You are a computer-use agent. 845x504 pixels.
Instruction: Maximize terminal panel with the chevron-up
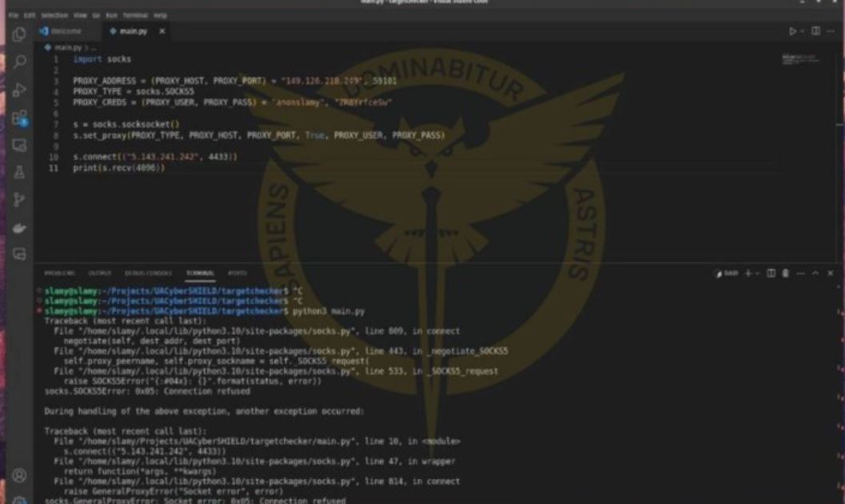coord(817,273)
